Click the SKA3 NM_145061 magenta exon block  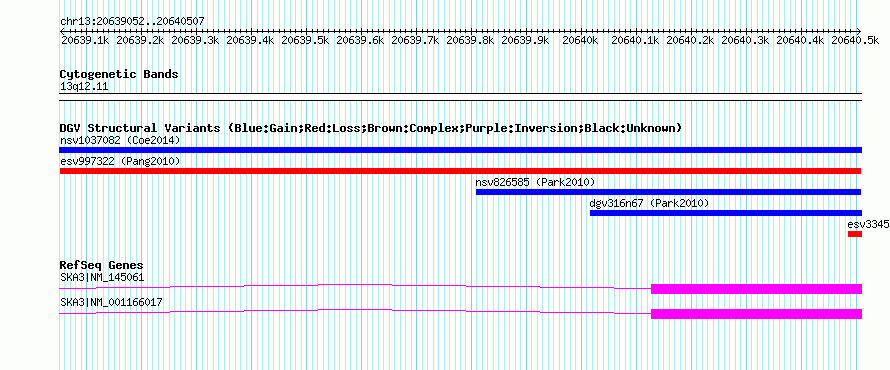click(756, 288)
